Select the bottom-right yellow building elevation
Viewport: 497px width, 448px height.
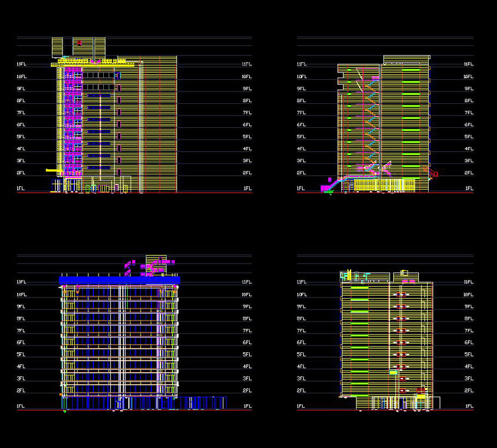click(390, 340)
